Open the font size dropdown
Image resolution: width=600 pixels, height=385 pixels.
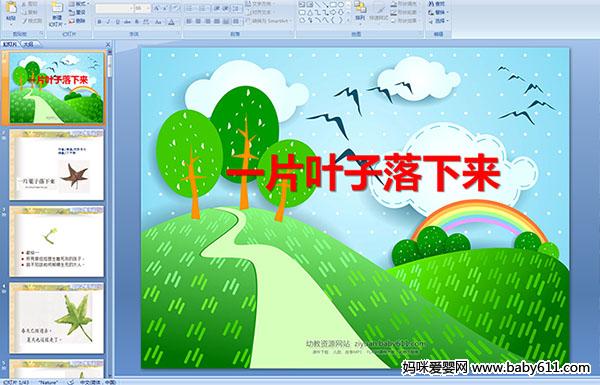click(x=148, y=8)
